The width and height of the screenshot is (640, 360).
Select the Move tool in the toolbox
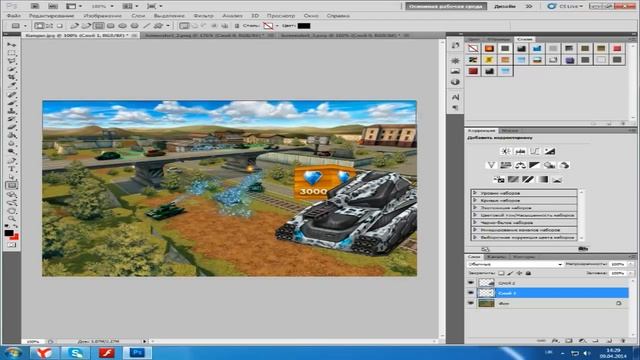point(12,44)
